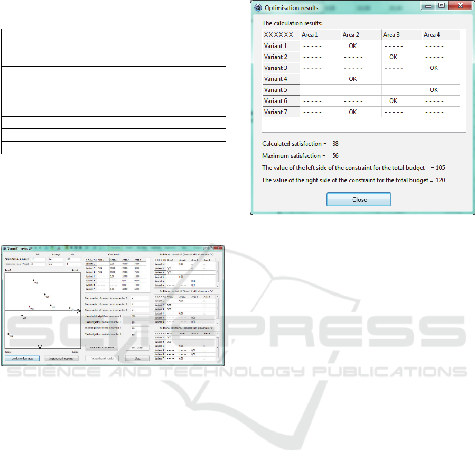The width and height of the screenshot is (476, 469).
Task: Select the Variant 1 row header
Action: point(281,46)
